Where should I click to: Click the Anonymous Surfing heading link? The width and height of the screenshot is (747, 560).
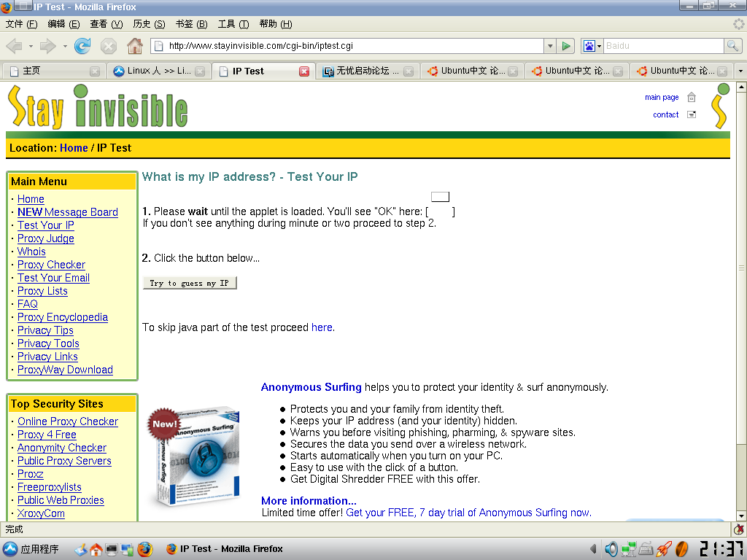[311, 387]
